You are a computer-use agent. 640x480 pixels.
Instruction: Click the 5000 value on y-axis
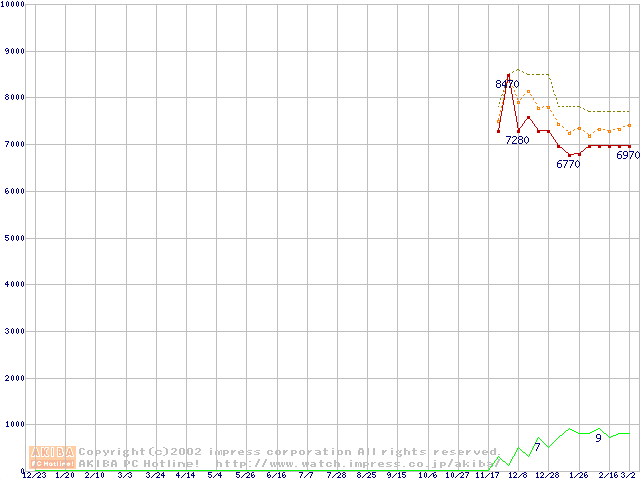14,238
